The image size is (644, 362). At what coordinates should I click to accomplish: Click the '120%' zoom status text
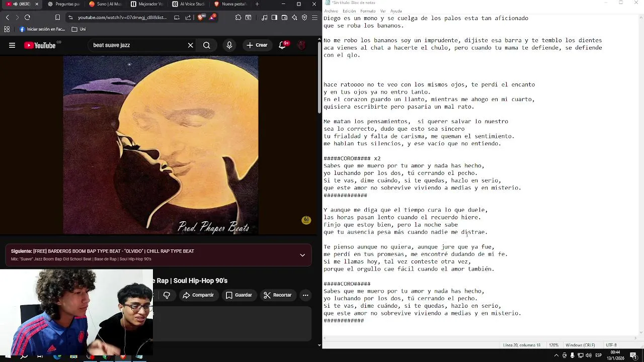pos(553,345)
